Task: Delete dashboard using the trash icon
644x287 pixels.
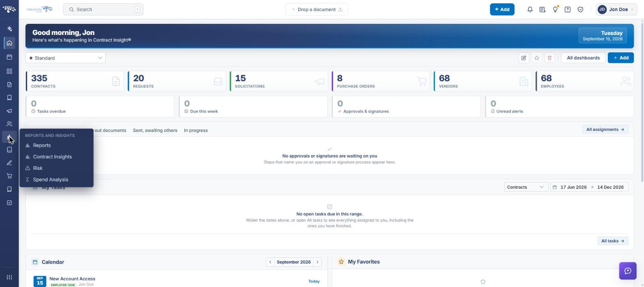Action: click(x=550, y=58)
